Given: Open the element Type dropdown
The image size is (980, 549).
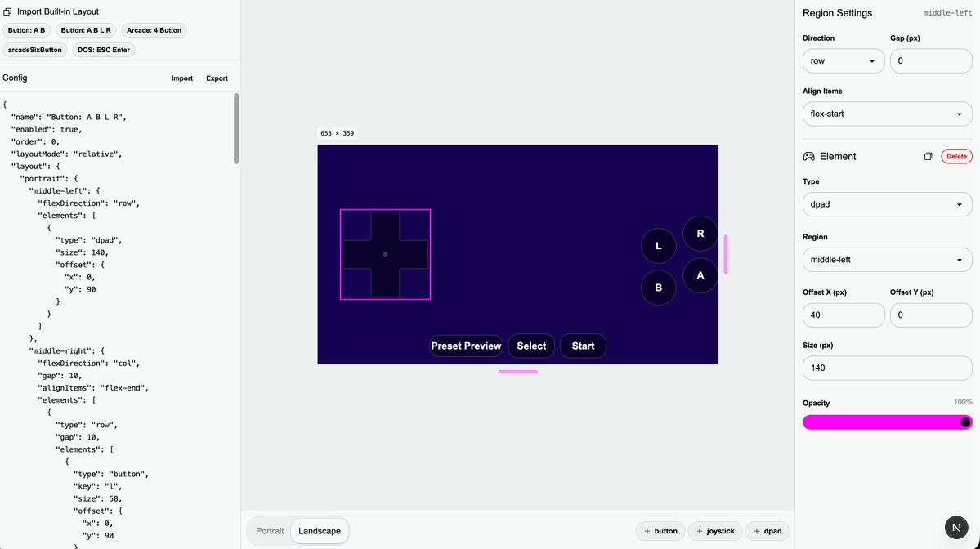Looking at the screenshot, I should [887, 204].
